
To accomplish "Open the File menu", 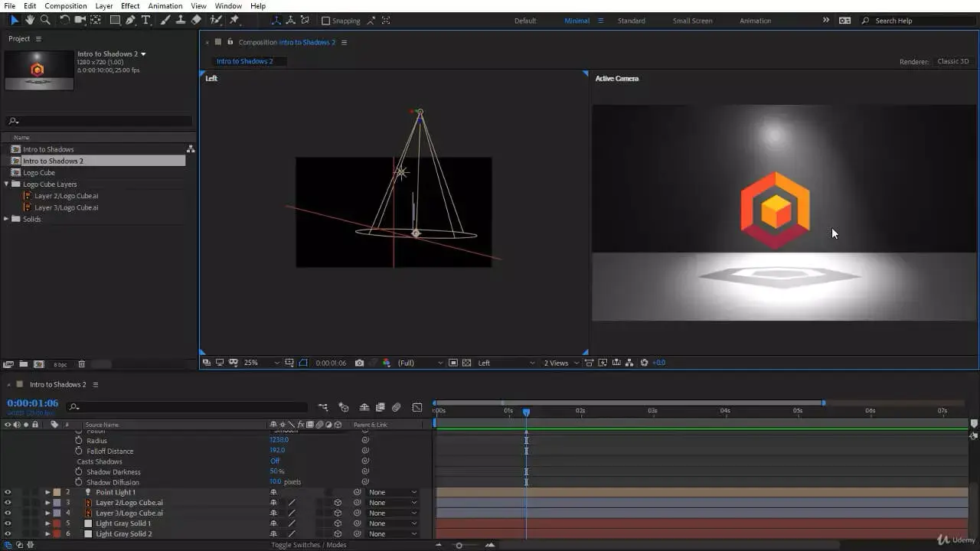I will point(10,6).
